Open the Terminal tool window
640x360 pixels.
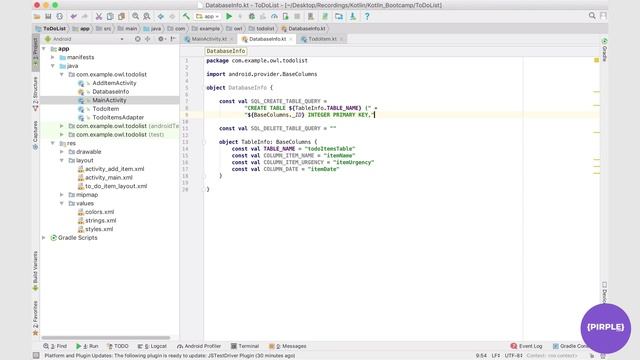[245, 346]
